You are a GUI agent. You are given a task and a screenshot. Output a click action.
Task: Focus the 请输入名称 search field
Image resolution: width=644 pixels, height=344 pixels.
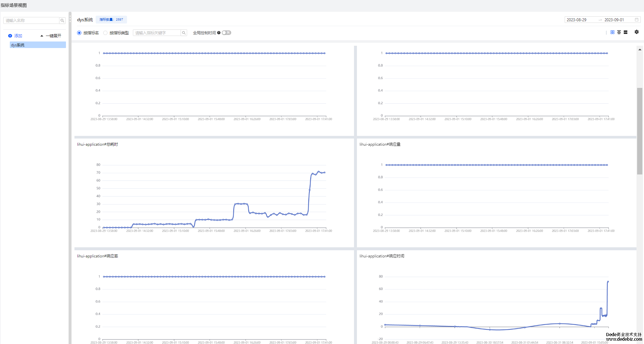tap(31, 21)
